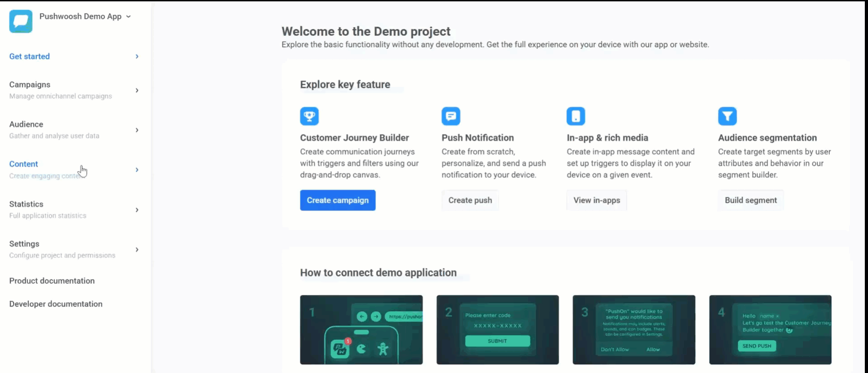Viewport: 868px width, 373px height.
Task: Open step 2 enter code thumbnail
Action: 498,330
